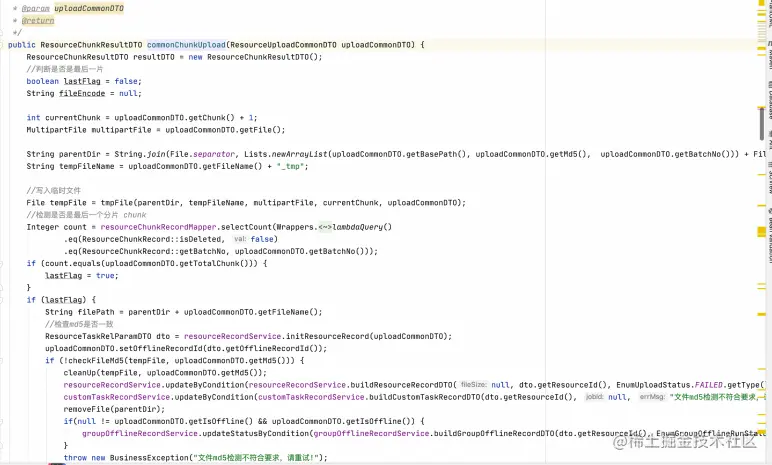Click the FAILED enum constant
The width and height of the screenshot is (772, 465).
[x=708, y=385]
